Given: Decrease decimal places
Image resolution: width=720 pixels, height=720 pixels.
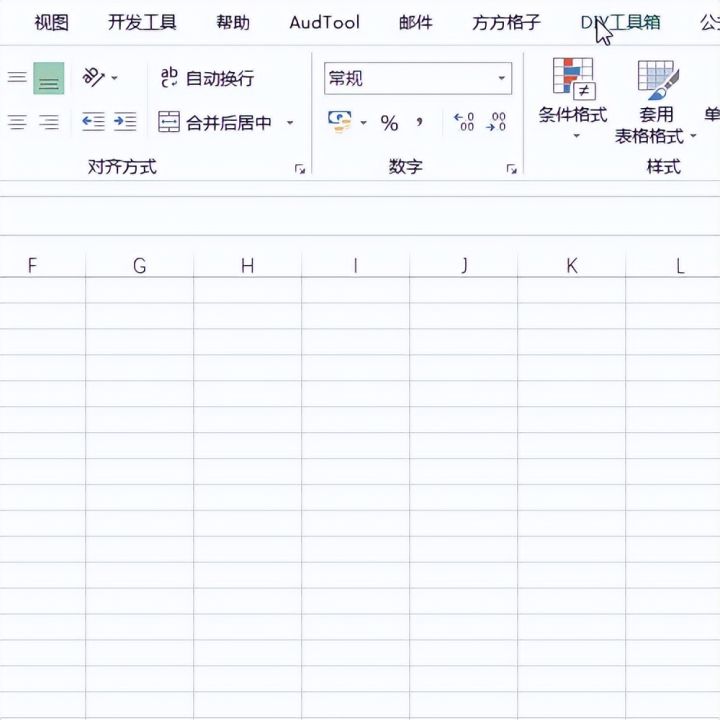Looking at the screenshot, I should click(x=496, y=122).
